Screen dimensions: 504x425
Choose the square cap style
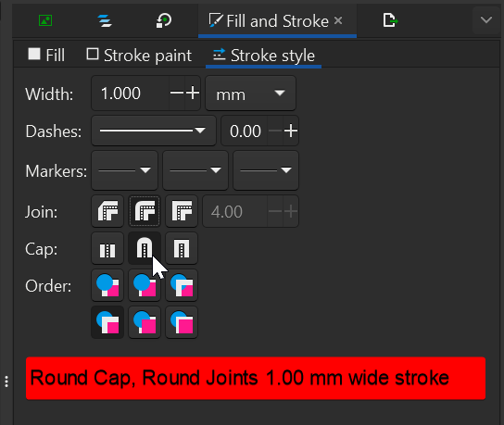[182, 249]
